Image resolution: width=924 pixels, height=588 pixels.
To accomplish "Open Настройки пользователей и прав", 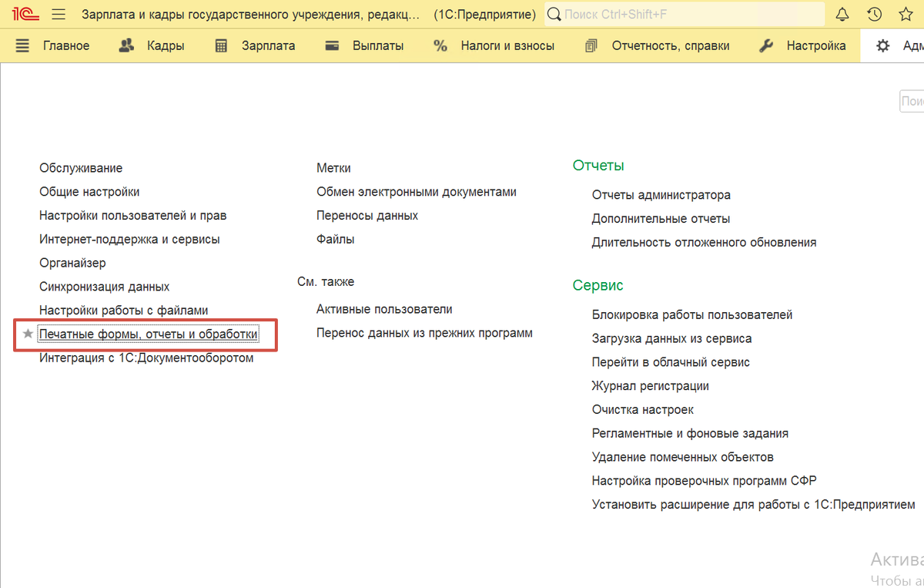I will click(132, 216).
